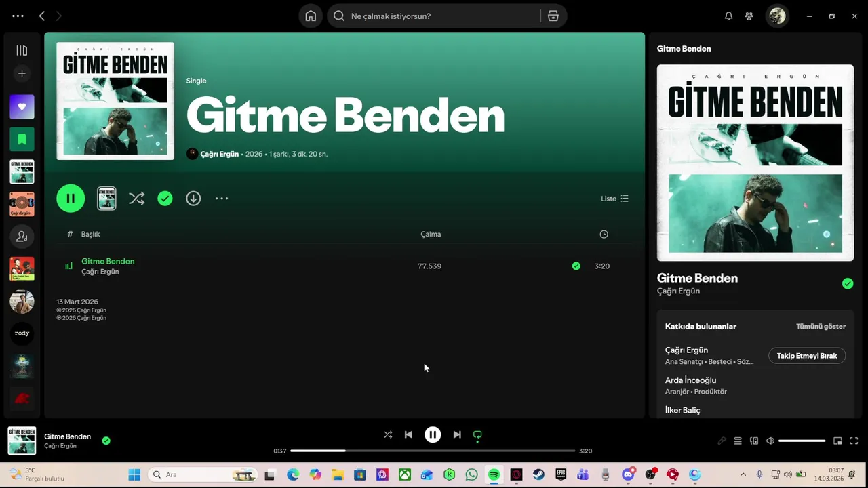Image resolution: width=868 pixels, height=488 pixels.
Task: Open the Browse icon beside the search field
Action: point(553,16)
